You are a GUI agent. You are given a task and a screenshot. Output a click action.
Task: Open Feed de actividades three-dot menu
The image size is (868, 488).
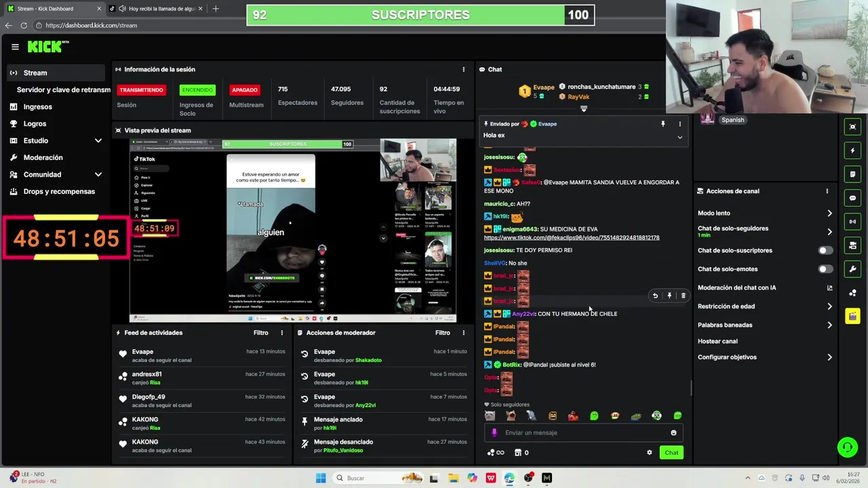pos(282,333)
